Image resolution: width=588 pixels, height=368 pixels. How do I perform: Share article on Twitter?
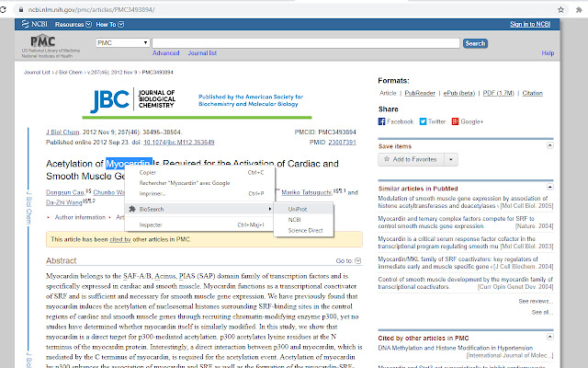(x=433, y=121)
